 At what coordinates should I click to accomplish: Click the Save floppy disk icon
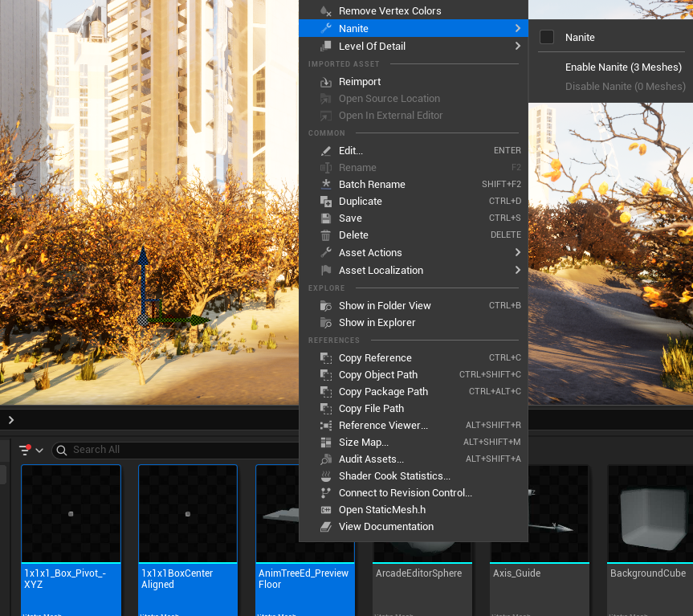click(x=326, y=218)
